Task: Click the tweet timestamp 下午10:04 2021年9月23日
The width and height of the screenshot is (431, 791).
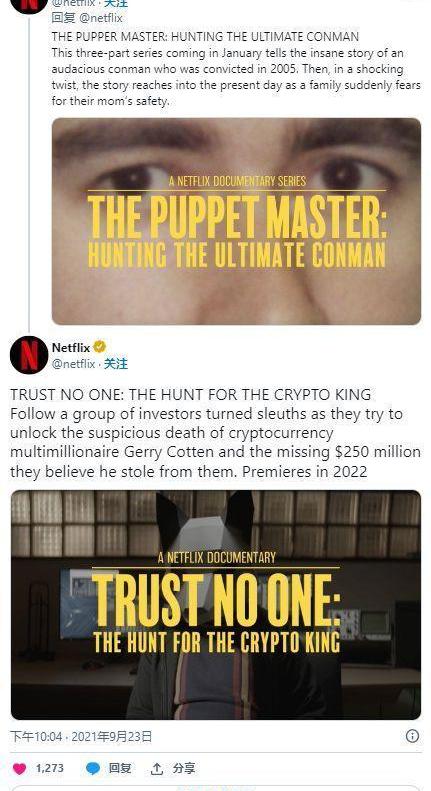Action: [81, 737]
